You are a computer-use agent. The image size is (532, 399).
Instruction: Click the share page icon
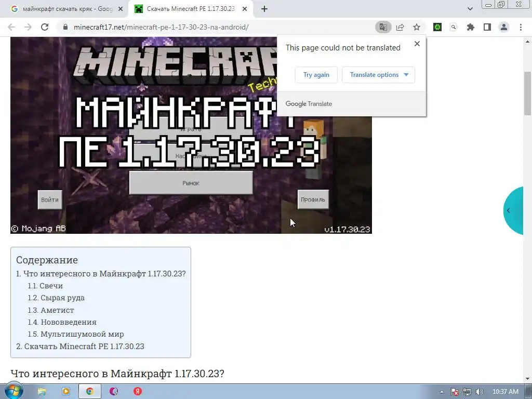pyautogui.click(x=400, y=27)
